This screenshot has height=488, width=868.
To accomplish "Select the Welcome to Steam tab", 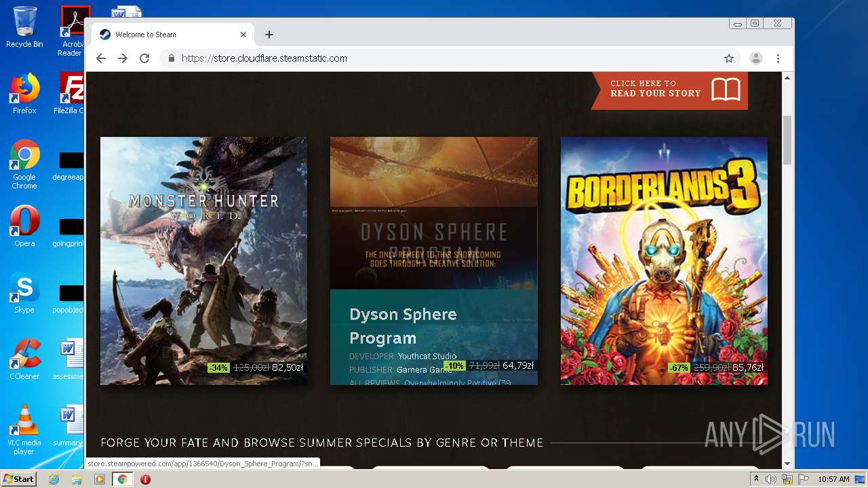I will [x=173, y=35].
